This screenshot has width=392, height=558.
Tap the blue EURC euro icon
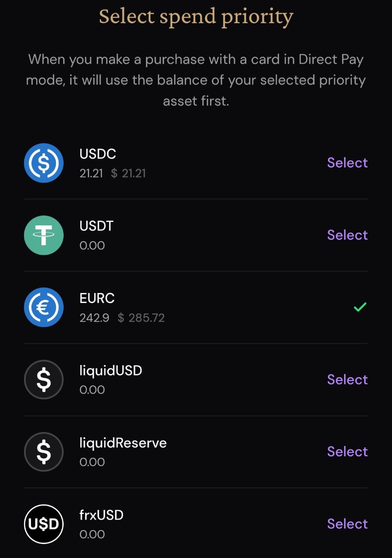pos(44,307)
